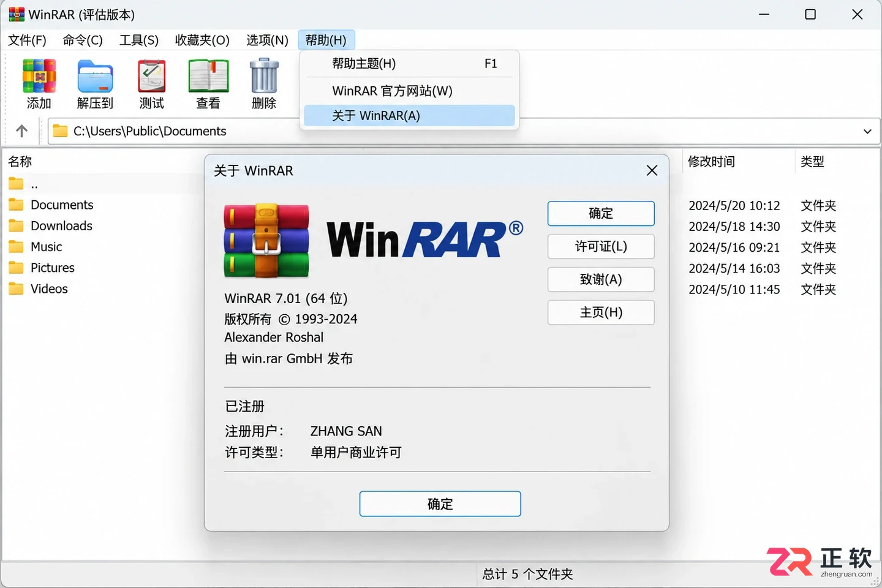Click the 删除 (Delete) trash icon

coord(265,76)
